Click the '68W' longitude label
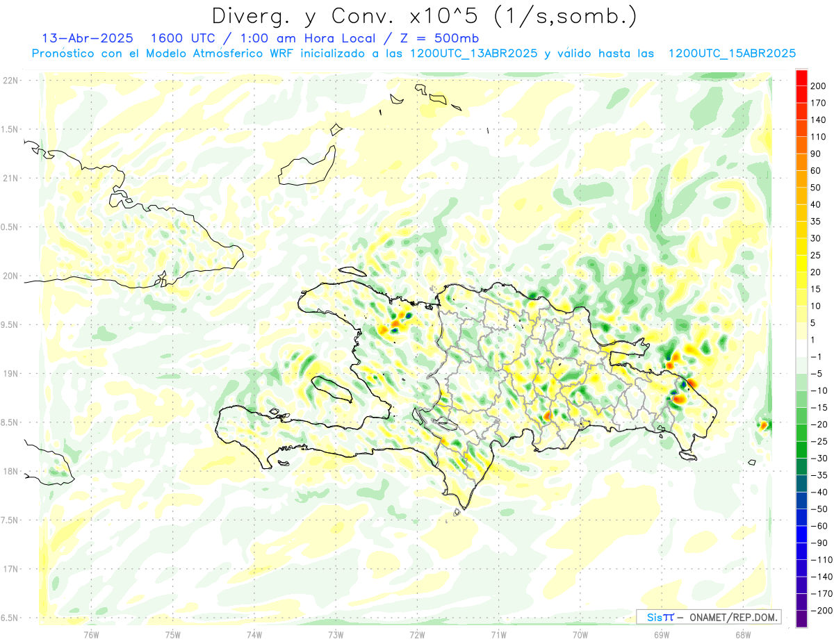834x644 pixels. pyautogui.click(x=742, y=634)
